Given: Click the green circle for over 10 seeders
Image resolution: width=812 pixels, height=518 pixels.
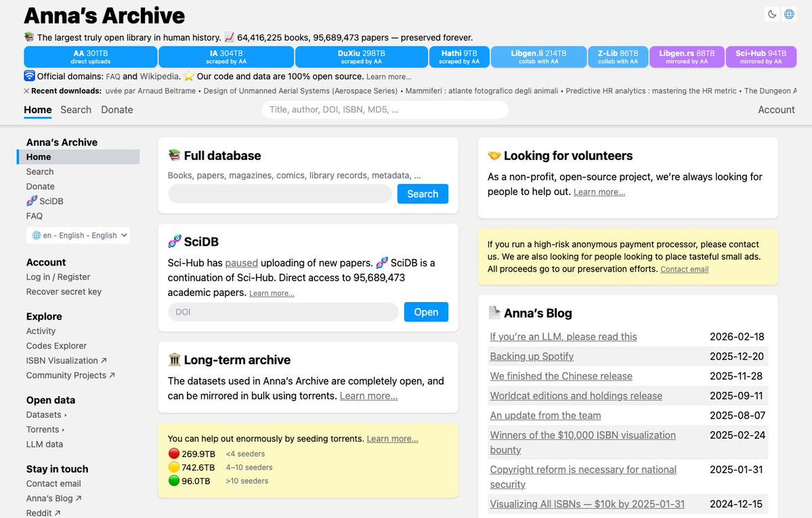Looking at the screenshot, I should pos(174,480).
